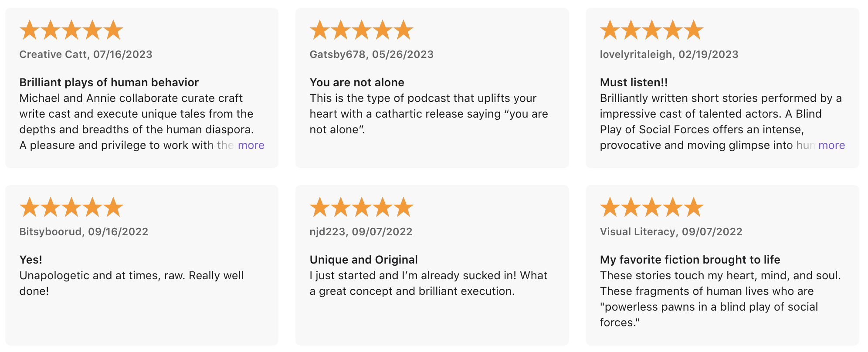868x352 pixels.
Task: Open 'My favorite fiction brought to life' title
Action: point(690,260)
